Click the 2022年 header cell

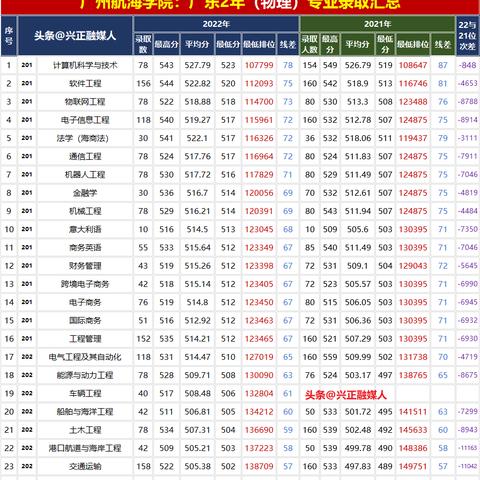(x=216, y=24)
